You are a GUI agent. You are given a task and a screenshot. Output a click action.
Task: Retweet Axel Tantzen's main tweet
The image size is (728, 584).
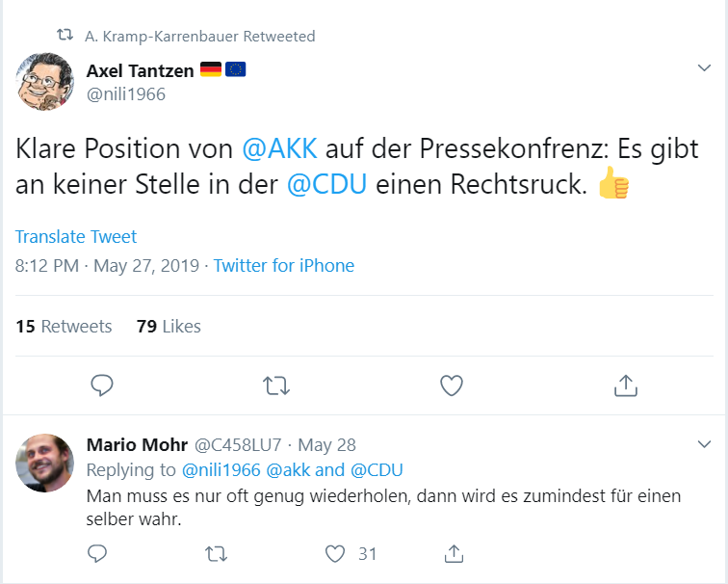(276, 386)
